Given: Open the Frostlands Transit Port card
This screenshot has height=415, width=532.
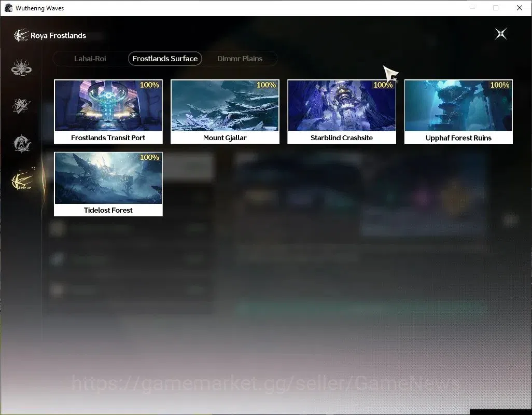Looking at the screenshot, I should 108,112.
